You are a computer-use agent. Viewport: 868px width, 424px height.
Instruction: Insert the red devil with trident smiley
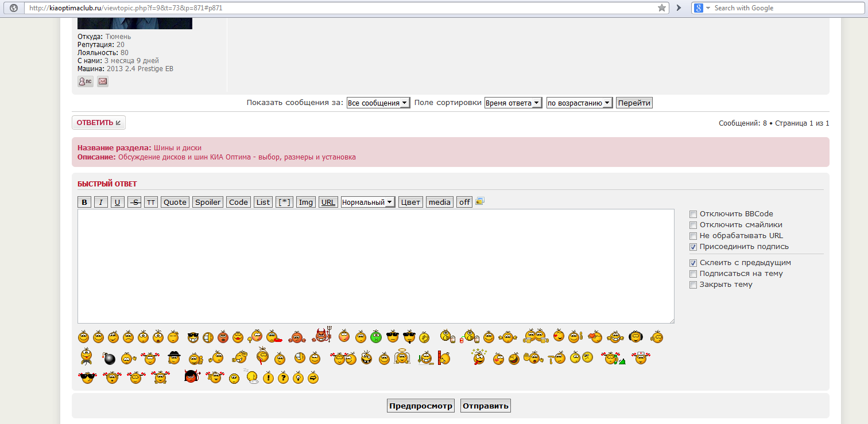coord(322,335)
